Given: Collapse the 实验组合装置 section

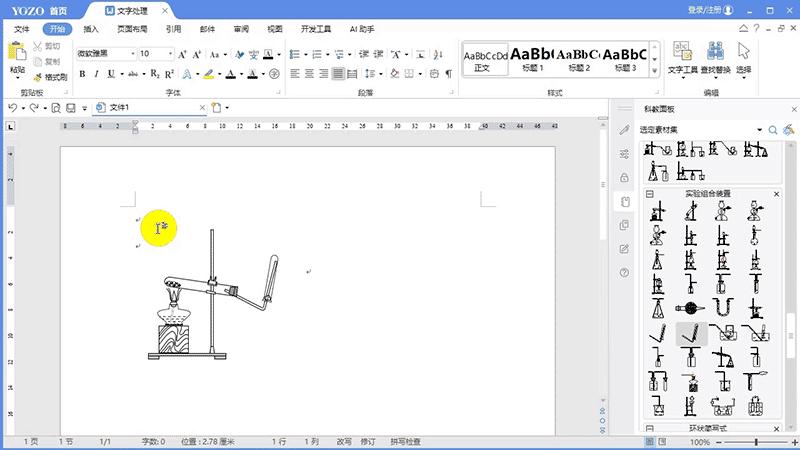Looking at the screenshot, I should tap(649, 194).
